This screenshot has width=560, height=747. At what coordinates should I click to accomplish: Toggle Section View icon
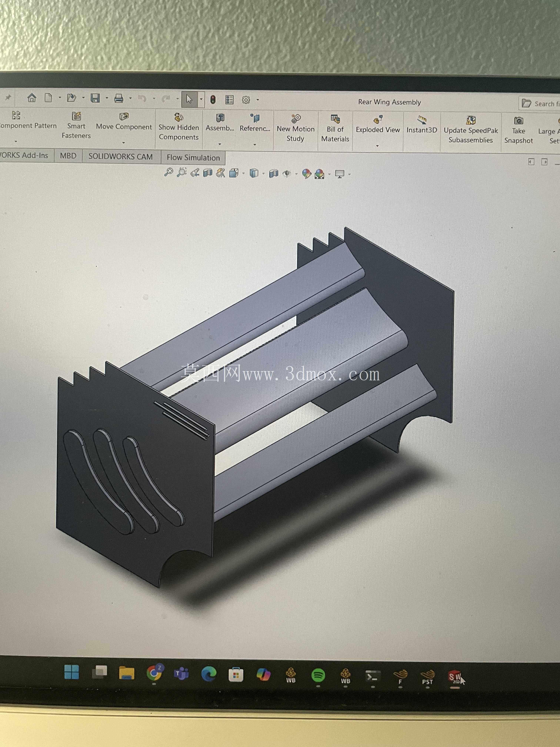[x=208, y=173]
